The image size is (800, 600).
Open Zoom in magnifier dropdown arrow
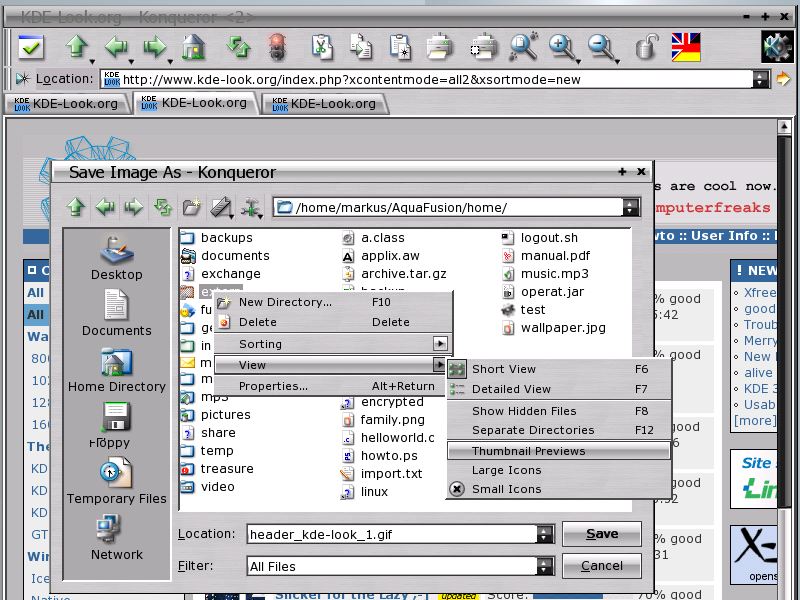579,62
